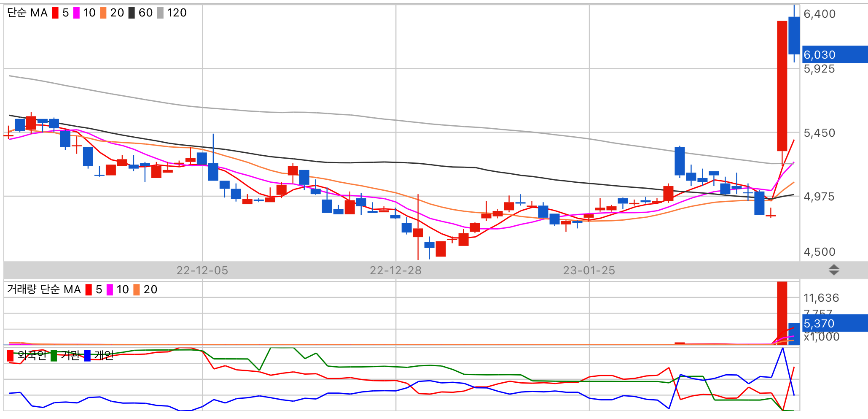Image resolution: width=868 pixels, height=419 pixels.
Task: Click the 외국인 investor legend
Action: (27, 356)
